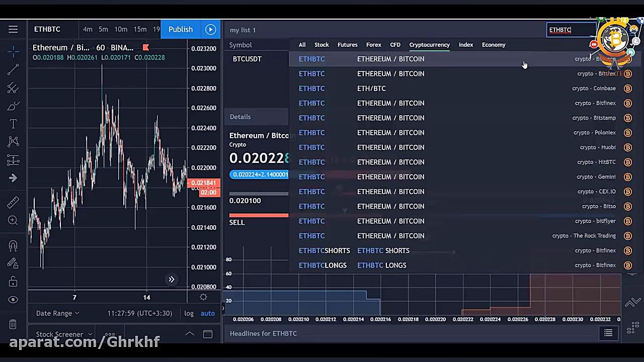Select the All filter tab

302,45
